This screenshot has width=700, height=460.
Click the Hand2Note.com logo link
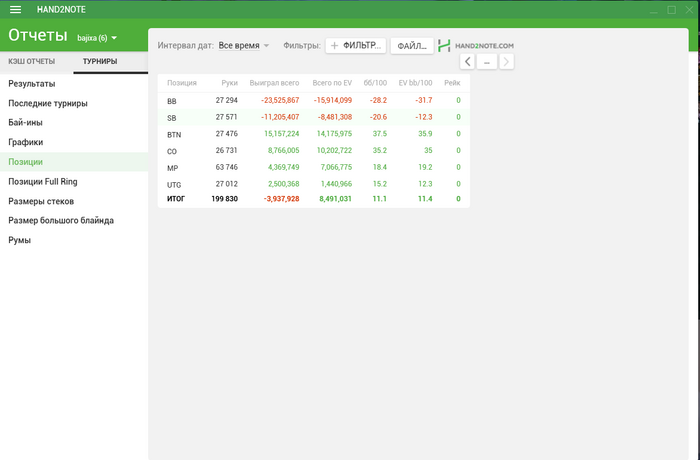point(476,46)
